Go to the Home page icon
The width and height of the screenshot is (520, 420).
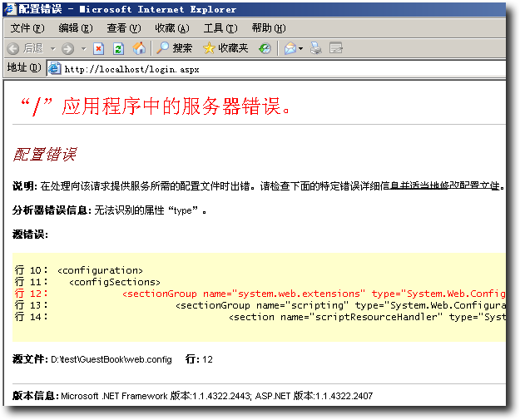point(139,48)
